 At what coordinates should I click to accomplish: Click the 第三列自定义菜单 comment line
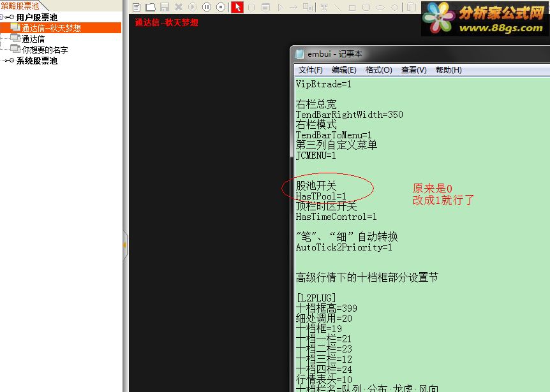[x=336, y=145]
